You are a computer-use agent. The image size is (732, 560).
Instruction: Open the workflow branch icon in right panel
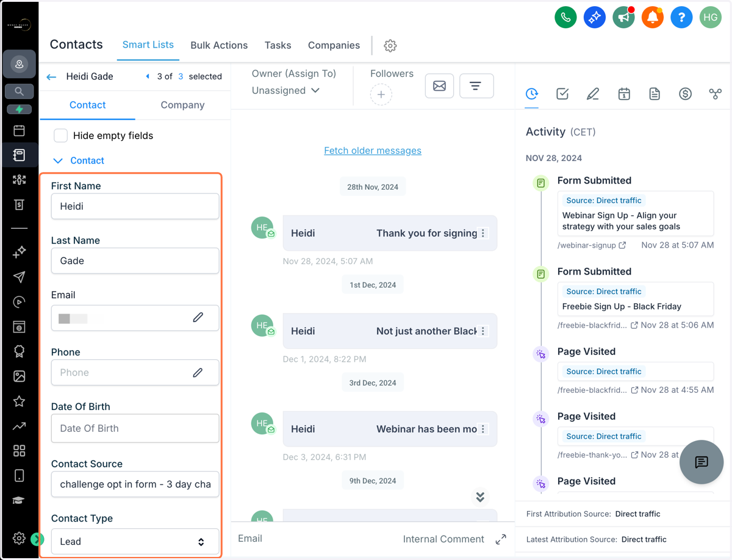[716, 93]
